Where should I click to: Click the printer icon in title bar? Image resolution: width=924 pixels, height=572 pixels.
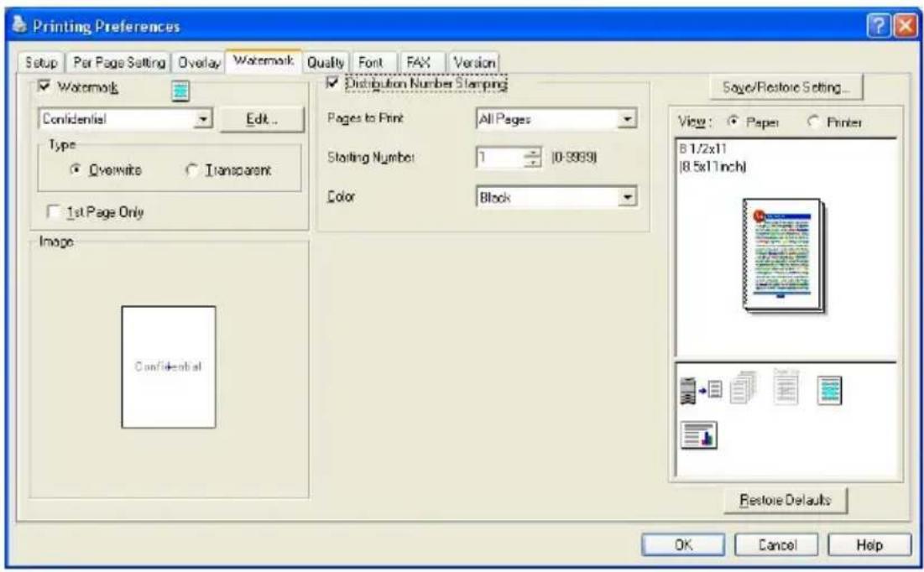(19, 24)
